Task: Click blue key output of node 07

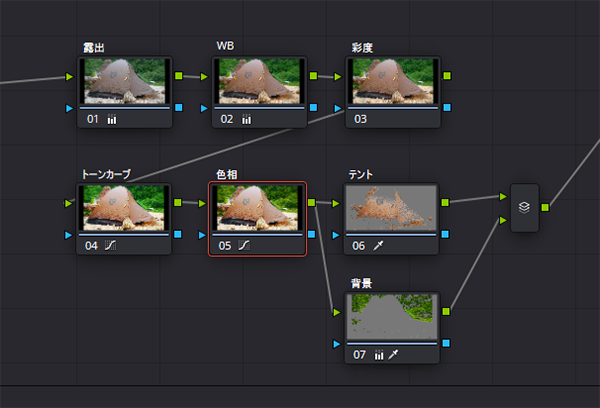Action: 446,343
